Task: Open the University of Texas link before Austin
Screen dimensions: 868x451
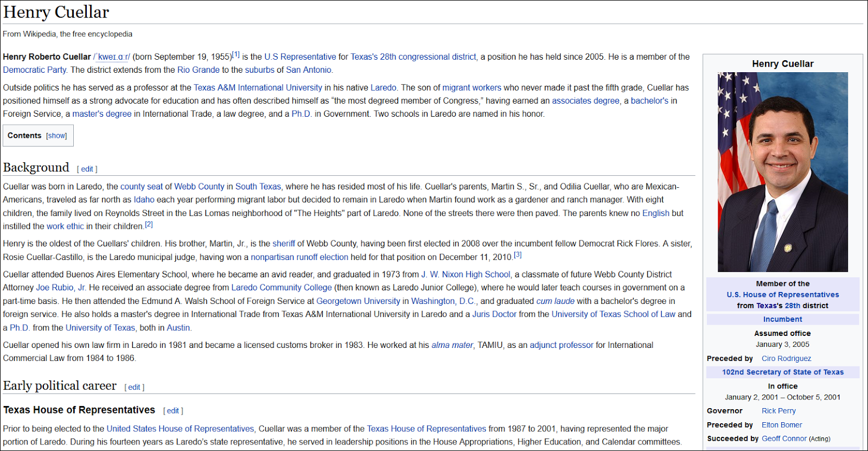Action: [x=100, y=328]
